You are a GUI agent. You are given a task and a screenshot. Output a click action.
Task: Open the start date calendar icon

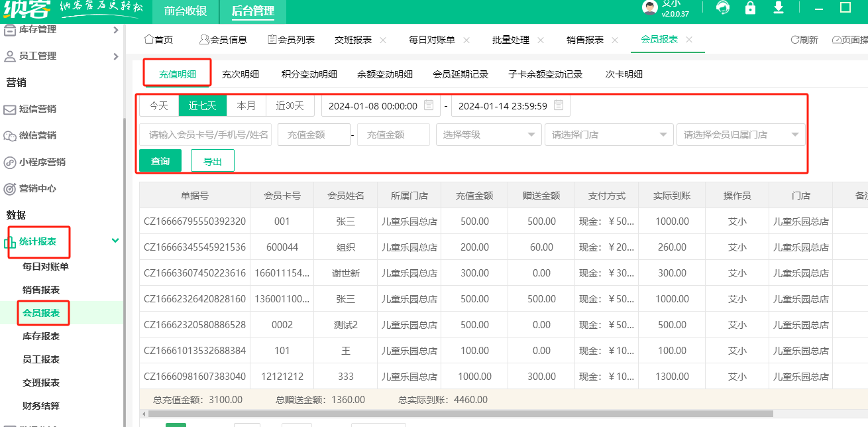point(429,105)
